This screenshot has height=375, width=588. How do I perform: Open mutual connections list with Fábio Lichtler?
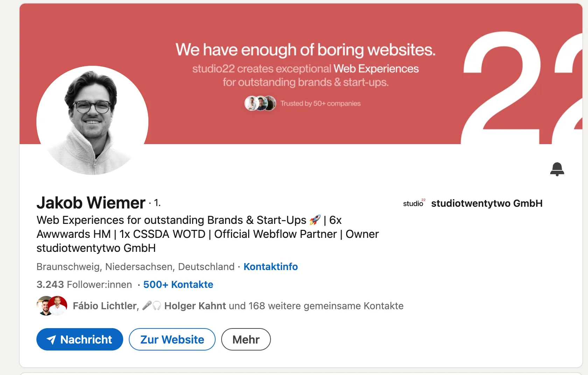point(238,306)
